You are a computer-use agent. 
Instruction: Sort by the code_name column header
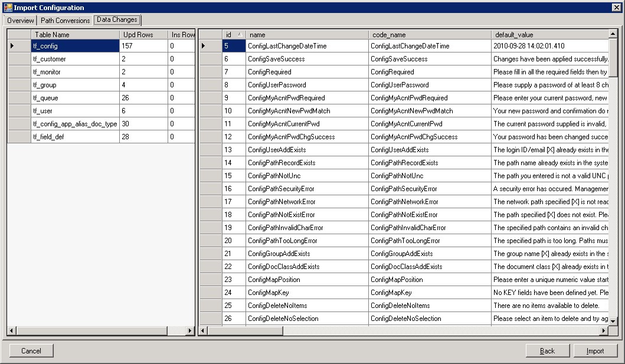[431, 34]
